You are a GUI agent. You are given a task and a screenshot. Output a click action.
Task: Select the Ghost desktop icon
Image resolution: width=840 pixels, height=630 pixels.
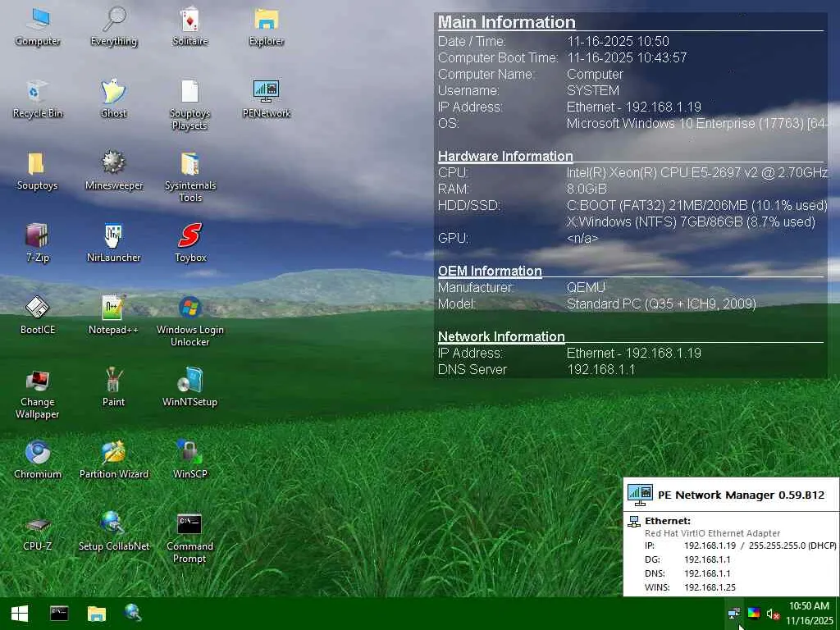(x=113, y=99)
